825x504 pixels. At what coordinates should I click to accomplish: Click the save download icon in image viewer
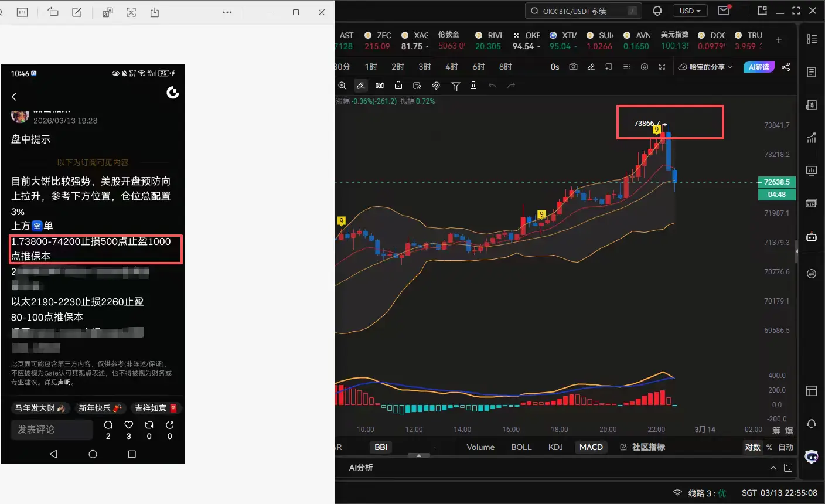[x=155, y=12]
